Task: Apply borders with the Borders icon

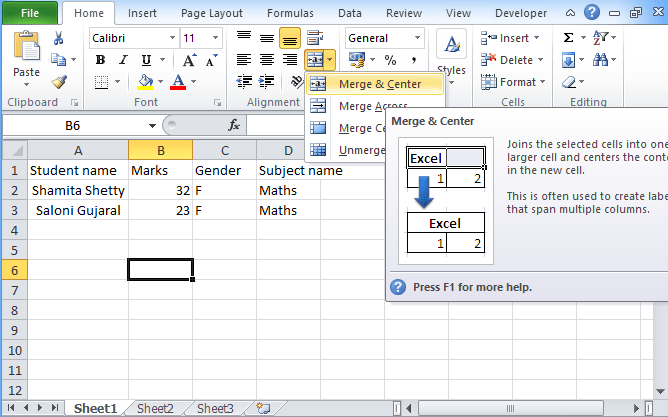Action: [101, 82]
